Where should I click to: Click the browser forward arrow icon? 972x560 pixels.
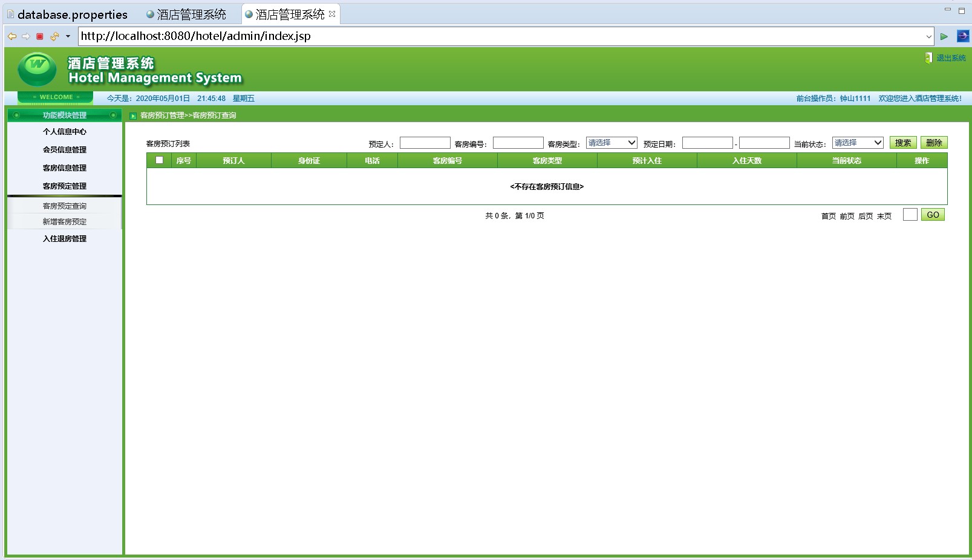click(x=26, y=36)
